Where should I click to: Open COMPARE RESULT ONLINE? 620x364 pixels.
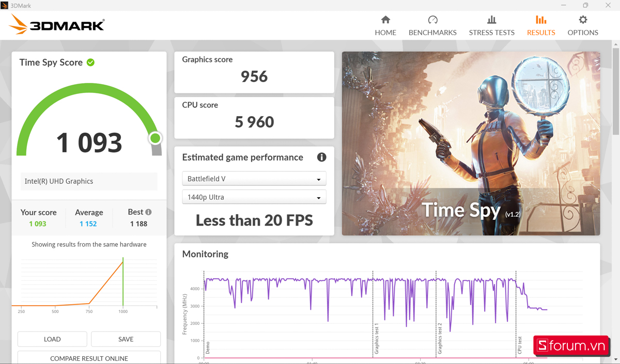(x=89, y=358)
